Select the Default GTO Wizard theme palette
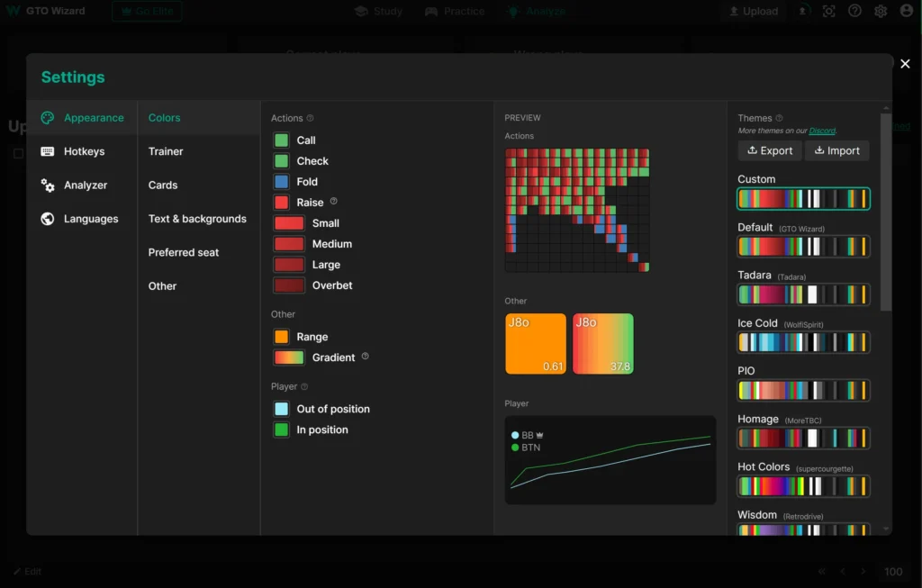 [803, 247]
